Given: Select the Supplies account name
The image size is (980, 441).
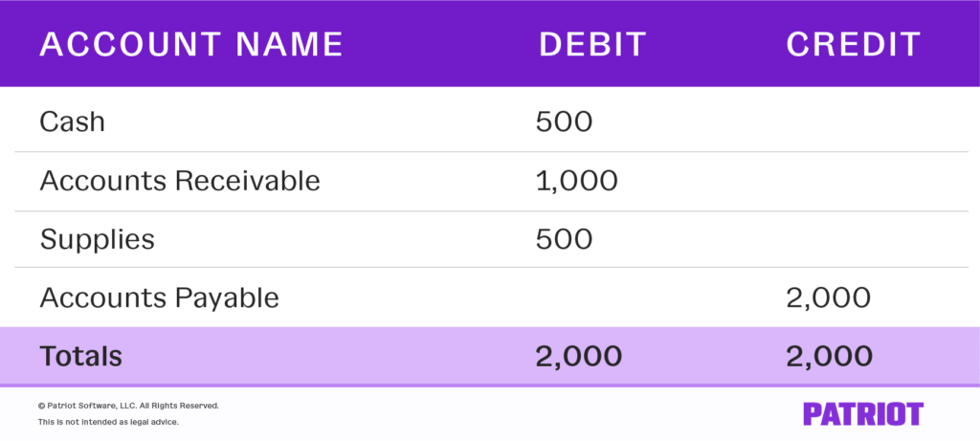Looking at the screenshot, I should point(97,238).
